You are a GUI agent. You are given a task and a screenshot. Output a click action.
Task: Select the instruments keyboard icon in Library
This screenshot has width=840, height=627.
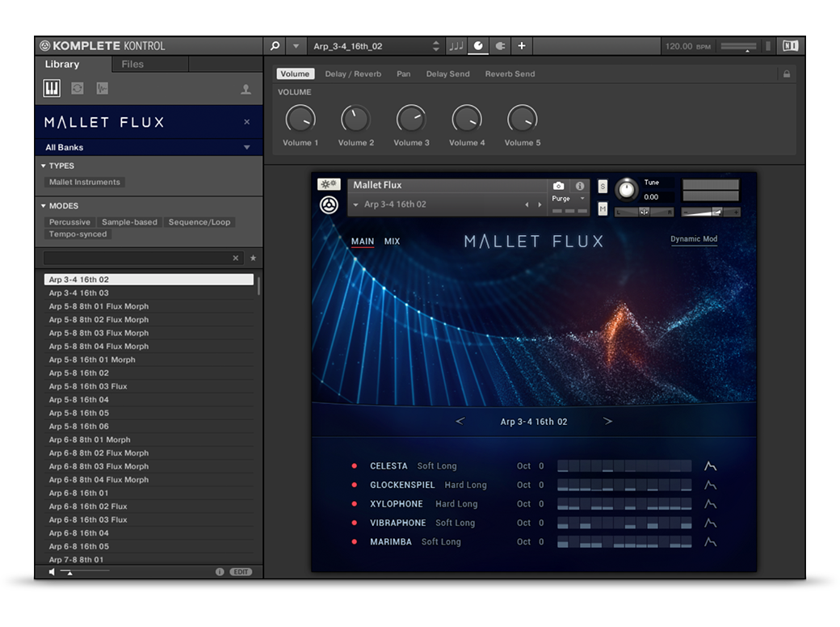tap(52, 88)
